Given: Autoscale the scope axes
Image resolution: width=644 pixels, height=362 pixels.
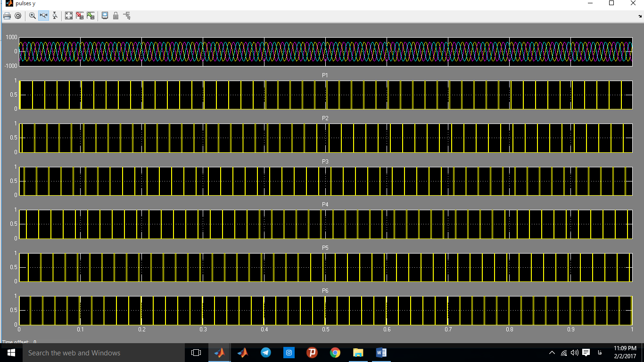Looking at the screenshot, I should (x=69, y=16).
